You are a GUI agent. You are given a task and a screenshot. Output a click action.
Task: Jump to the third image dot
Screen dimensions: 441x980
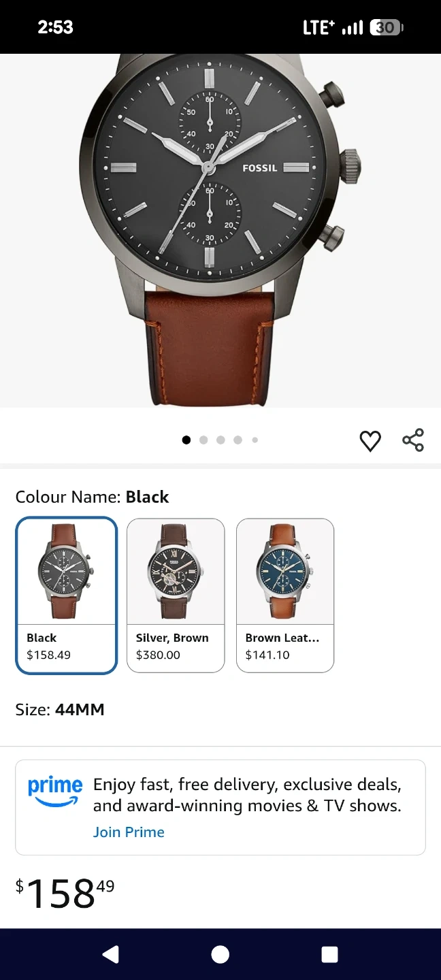click(220, 440)
